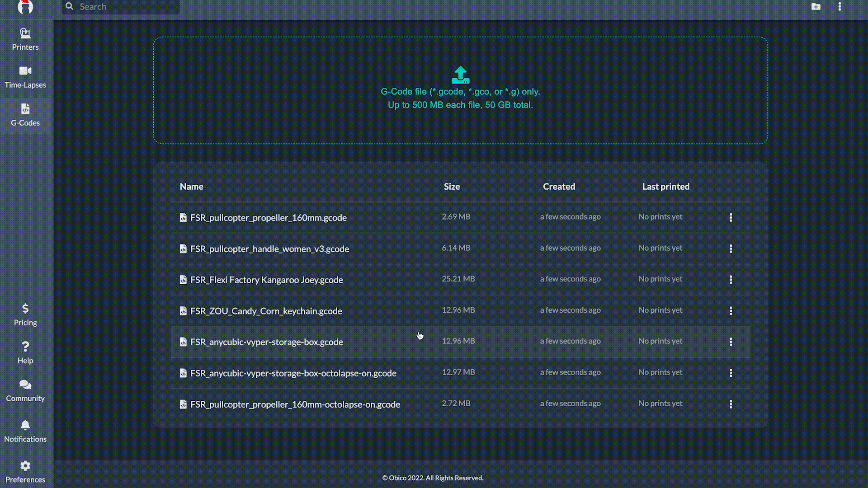Click the Obico 2022 copyright footer text
Screen dimensions: 868x488
click(x=433, y=478)
